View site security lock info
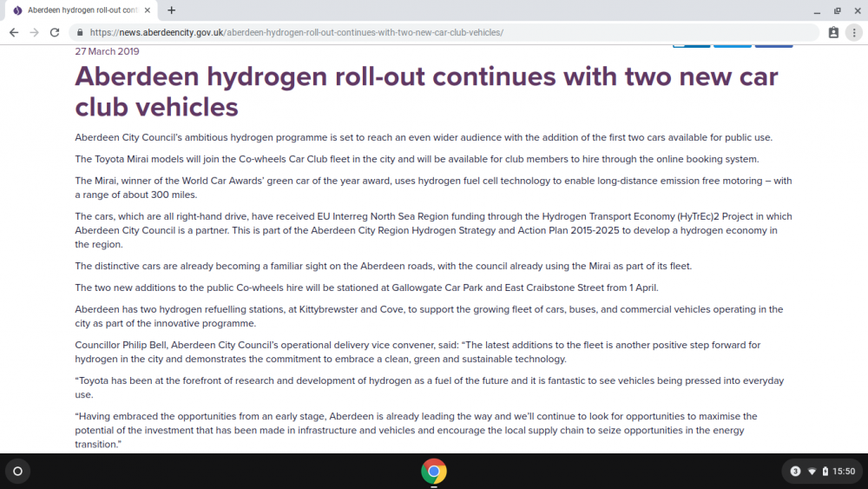The width and height of the screenshot is (868, 489). point(80,33)
